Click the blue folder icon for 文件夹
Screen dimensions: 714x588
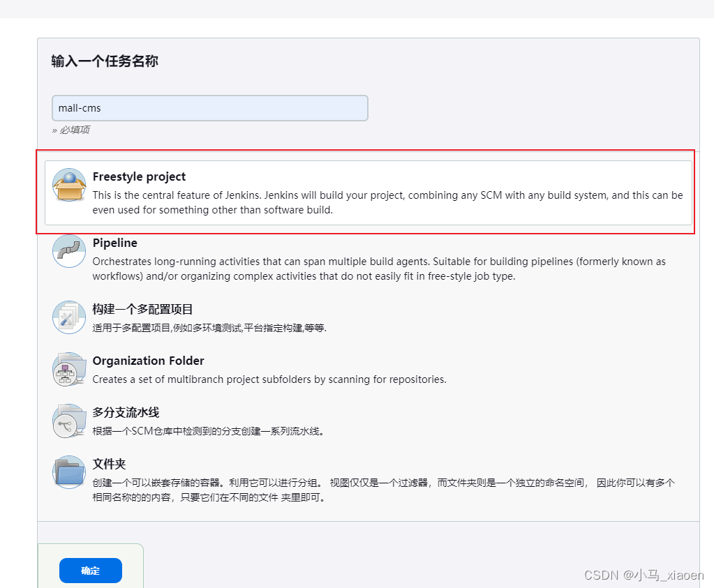69,472
